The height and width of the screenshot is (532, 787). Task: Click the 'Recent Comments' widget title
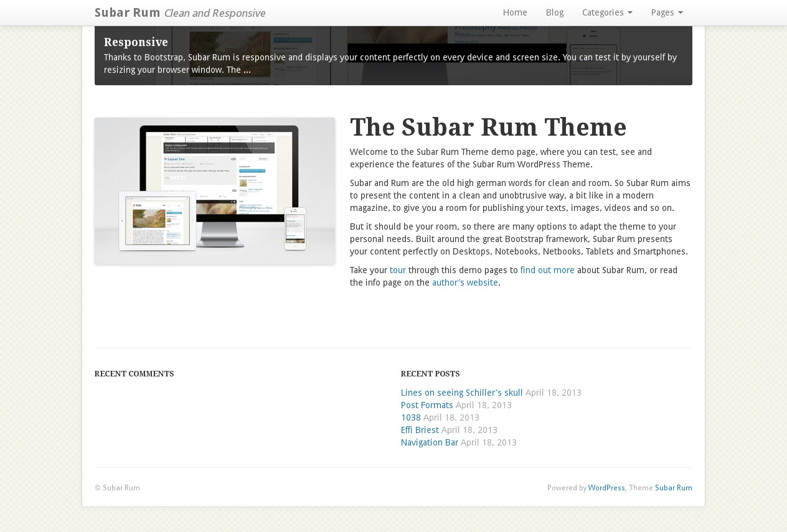tap(134, 374)
